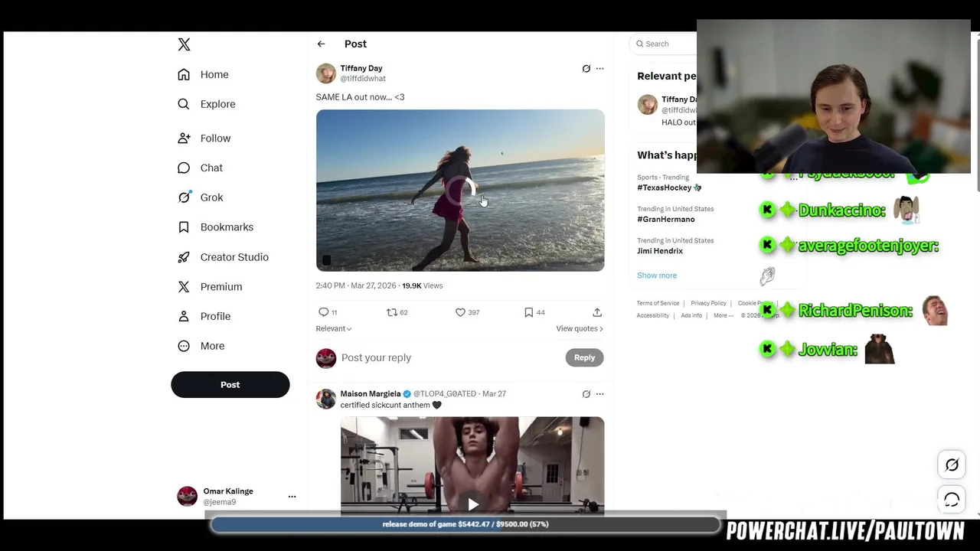980x551 pixels.
Task: Click Grok icon on Maison Margiela reply
Action: [x=586, y=394]
